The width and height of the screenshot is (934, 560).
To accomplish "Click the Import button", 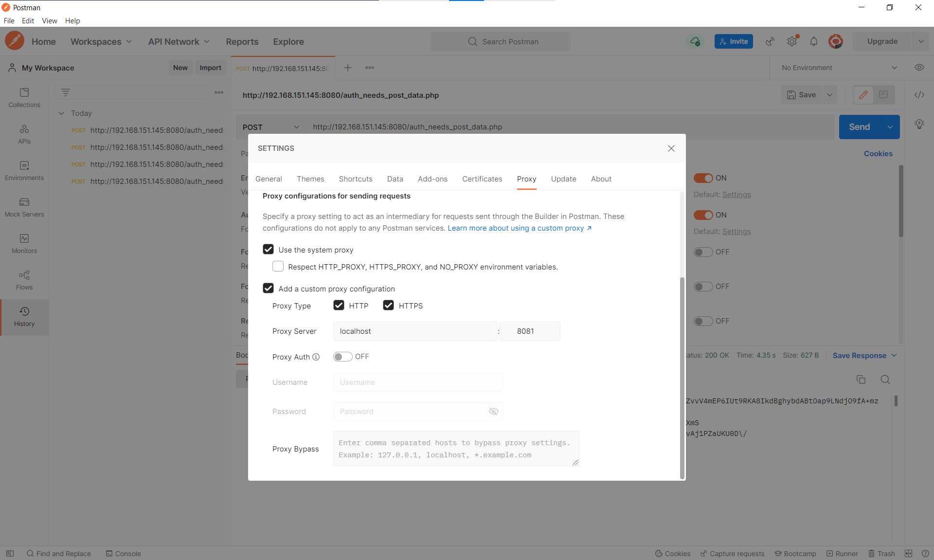I will coord(210,68).
